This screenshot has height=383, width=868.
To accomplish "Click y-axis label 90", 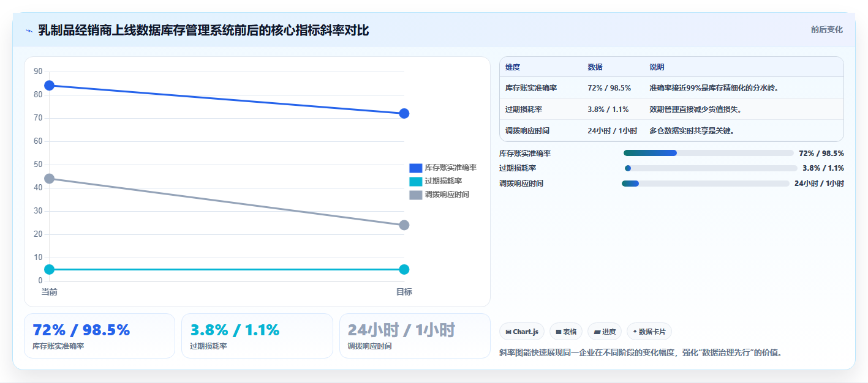I will point(38,72).
